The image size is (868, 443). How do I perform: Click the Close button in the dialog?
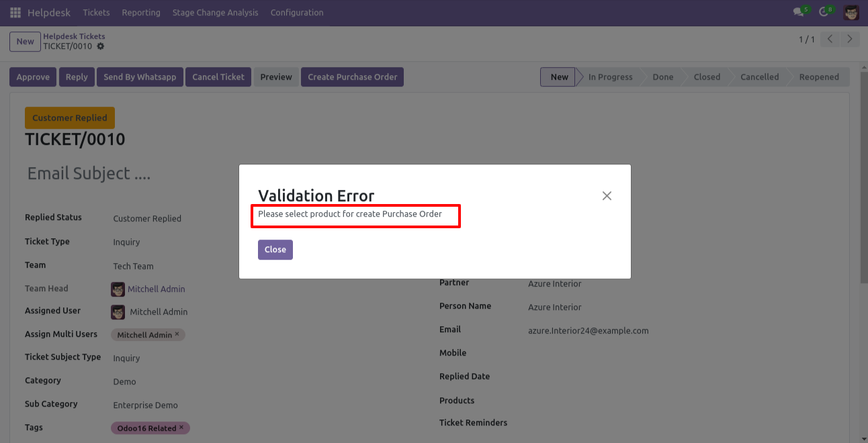[275, 250]
